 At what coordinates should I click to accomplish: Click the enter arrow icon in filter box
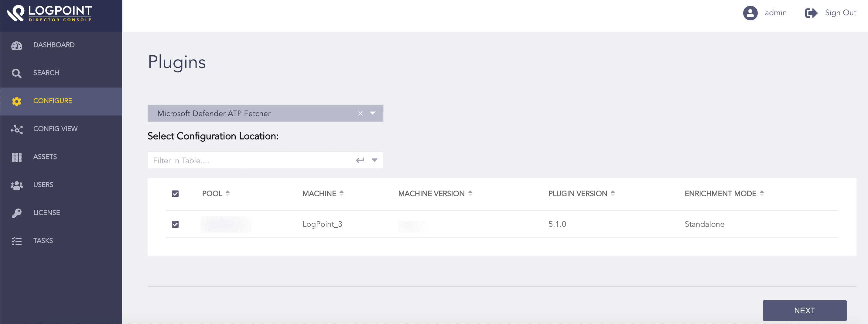360,160
